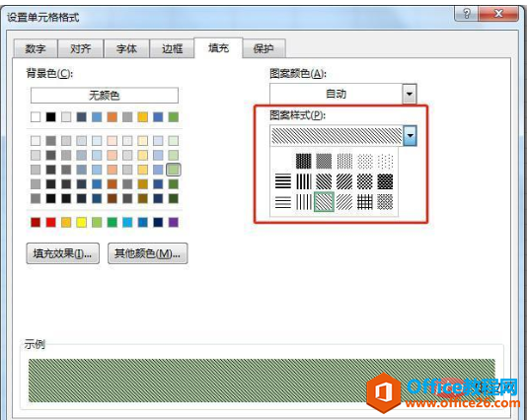Click the 无颜色 no-color button

pos(105,96)
